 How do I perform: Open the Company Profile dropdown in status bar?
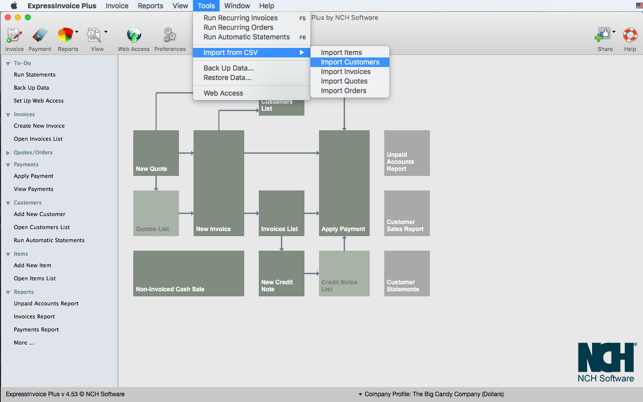click(430, 394)
